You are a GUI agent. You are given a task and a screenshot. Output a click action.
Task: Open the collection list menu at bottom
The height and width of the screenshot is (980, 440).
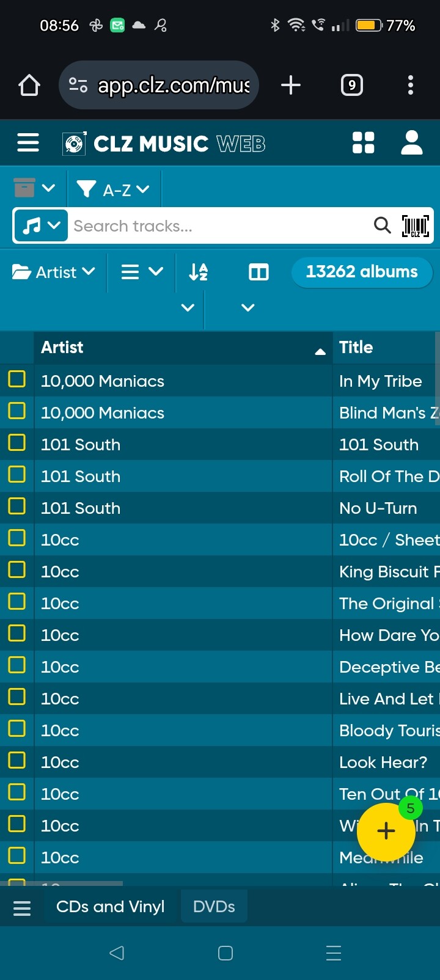[22, 908]
